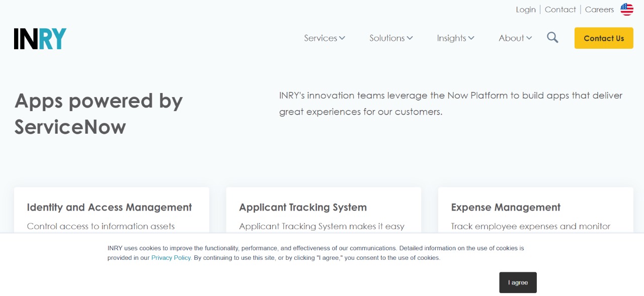Screen dimensions: 644x296
Task: Click the chevron arrow beside Services
Action: [x=342, y=38]
